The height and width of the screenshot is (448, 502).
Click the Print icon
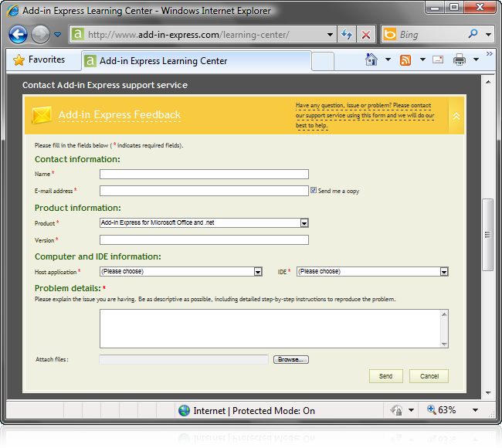coord(459,59)
